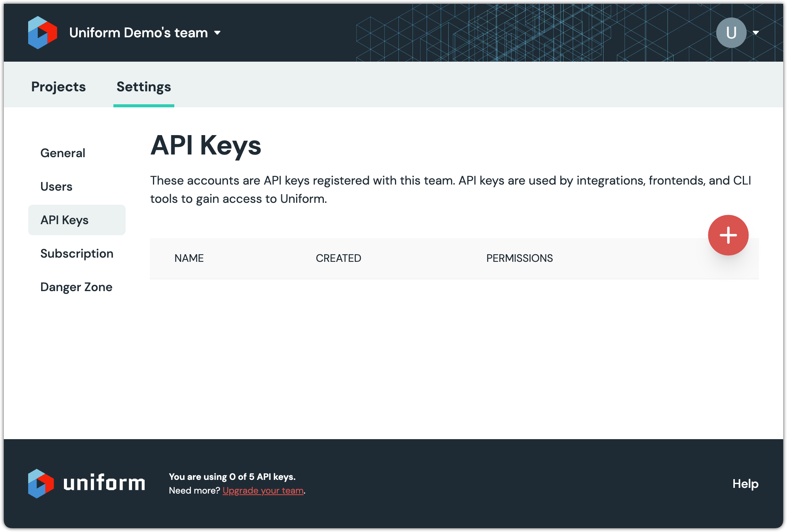Click the PERMISSIONS column header
Image resolution: width=787 pixels, height=532 pixels.
point(519,258)
